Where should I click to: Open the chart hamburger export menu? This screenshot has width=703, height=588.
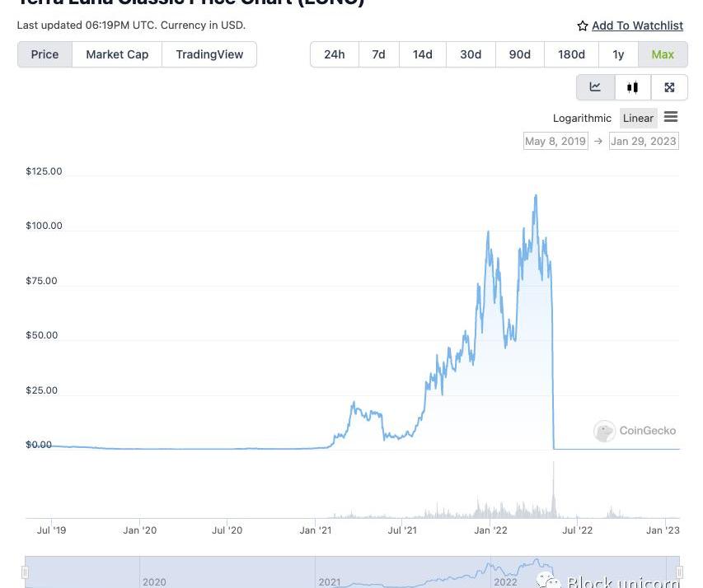(x=671, y=118)
